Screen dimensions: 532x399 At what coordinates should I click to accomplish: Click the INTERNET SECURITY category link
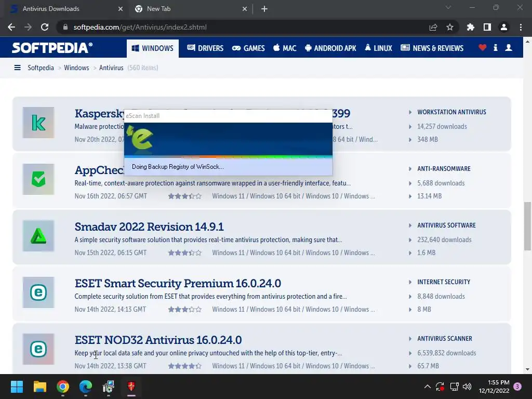click(x=444, y=282)
